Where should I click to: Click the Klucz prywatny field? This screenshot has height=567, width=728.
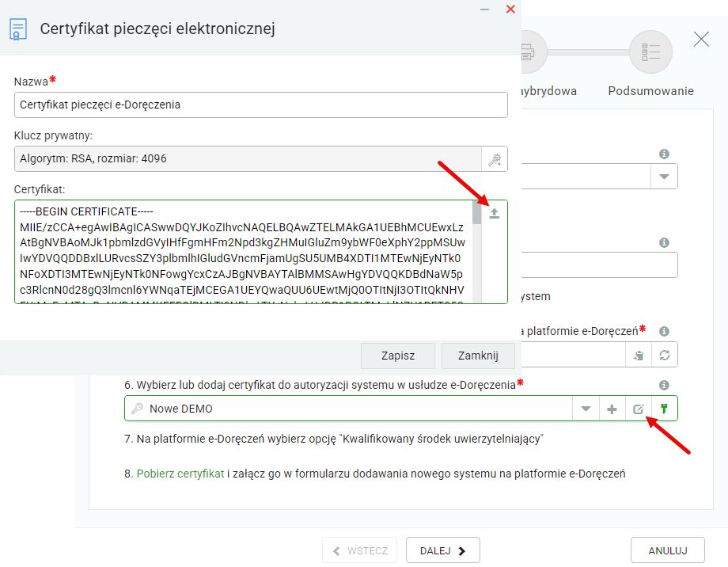pos(248,159)
